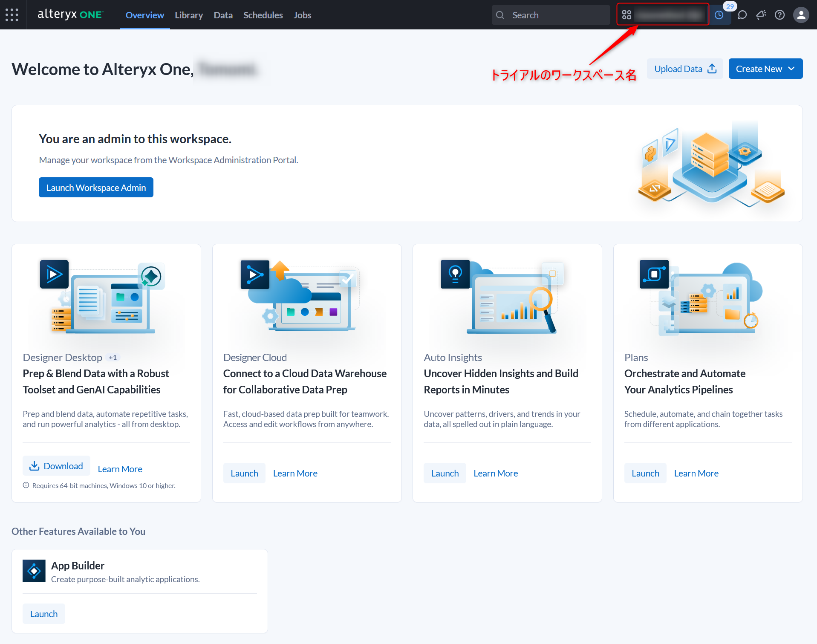Click the notification count badge 29
Screen dimensions: 817x644
click(x=730, y=6)
